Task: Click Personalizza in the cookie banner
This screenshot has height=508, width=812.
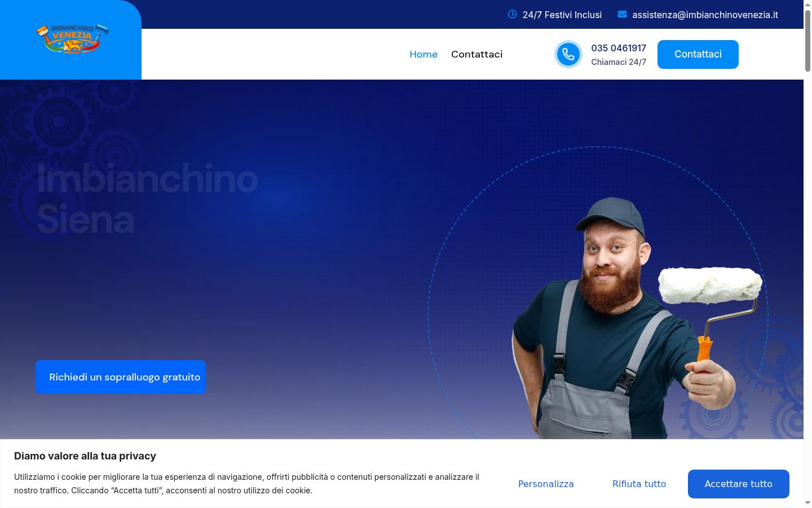Action: tap(546, 484)
